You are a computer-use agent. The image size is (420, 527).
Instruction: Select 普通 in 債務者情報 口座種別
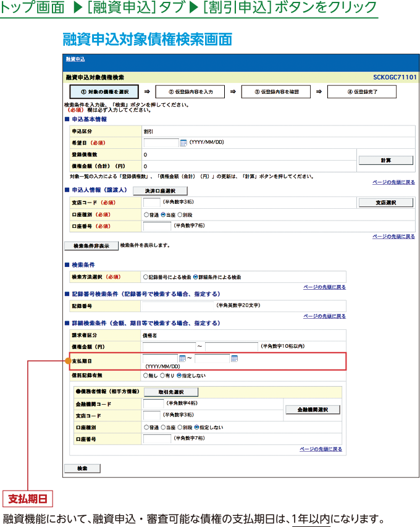[x=146, y=427]
